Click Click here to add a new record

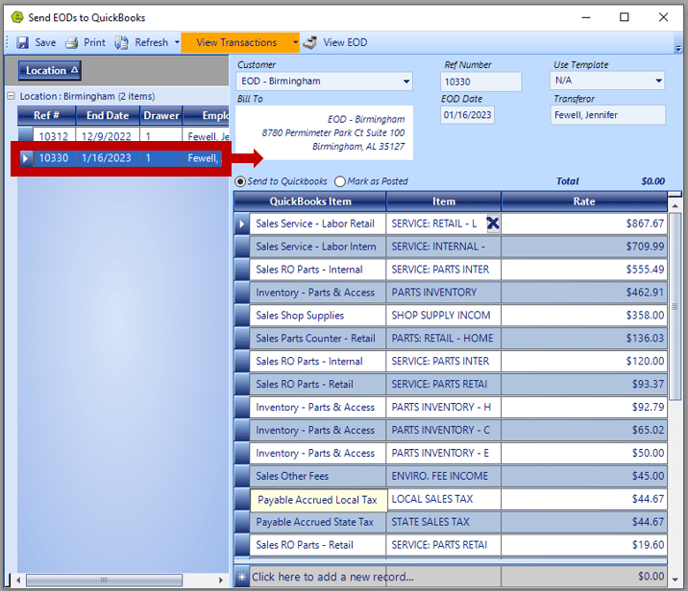pos(332,577)
